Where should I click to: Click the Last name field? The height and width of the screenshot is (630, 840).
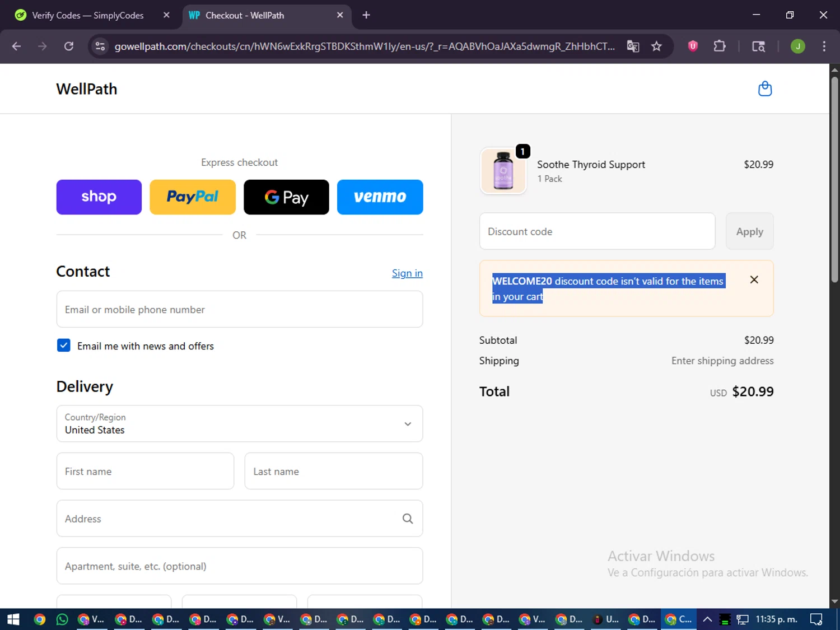click(334, 471)
